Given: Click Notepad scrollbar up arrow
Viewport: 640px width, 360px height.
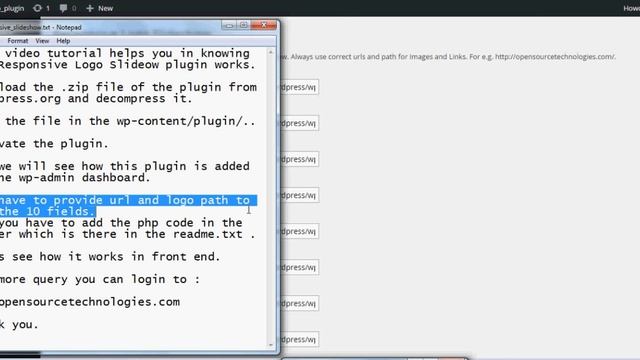Looking at the screenshot, I should [271, 53].
